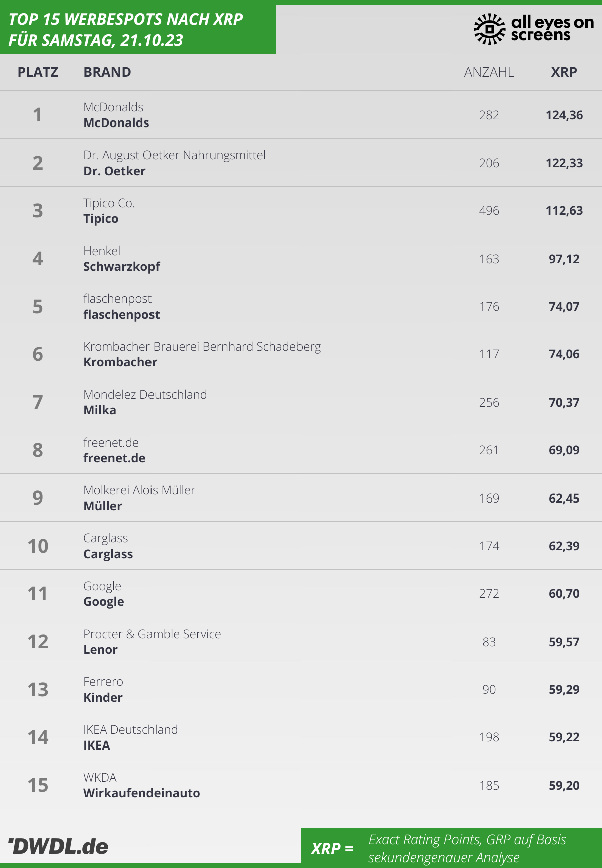Open the Schwarzkopf brand entry
This screenshot has height=868, width=602.
(121, 267)
